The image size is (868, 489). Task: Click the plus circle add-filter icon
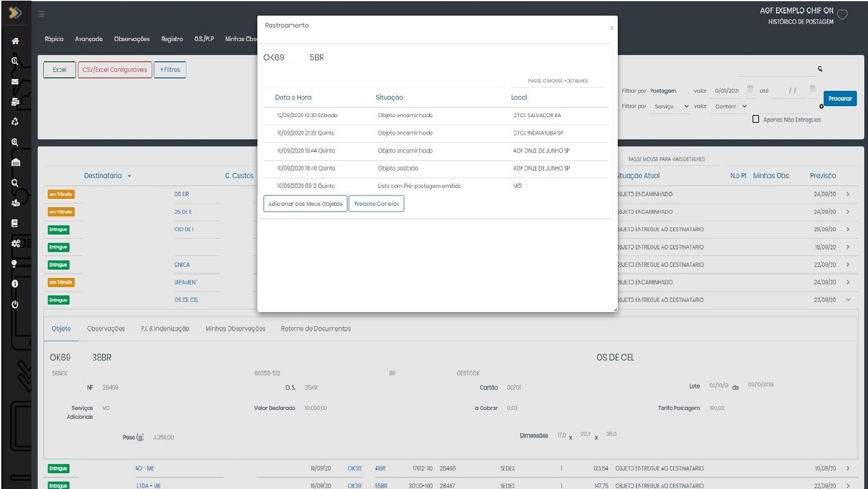click(821, 106)
